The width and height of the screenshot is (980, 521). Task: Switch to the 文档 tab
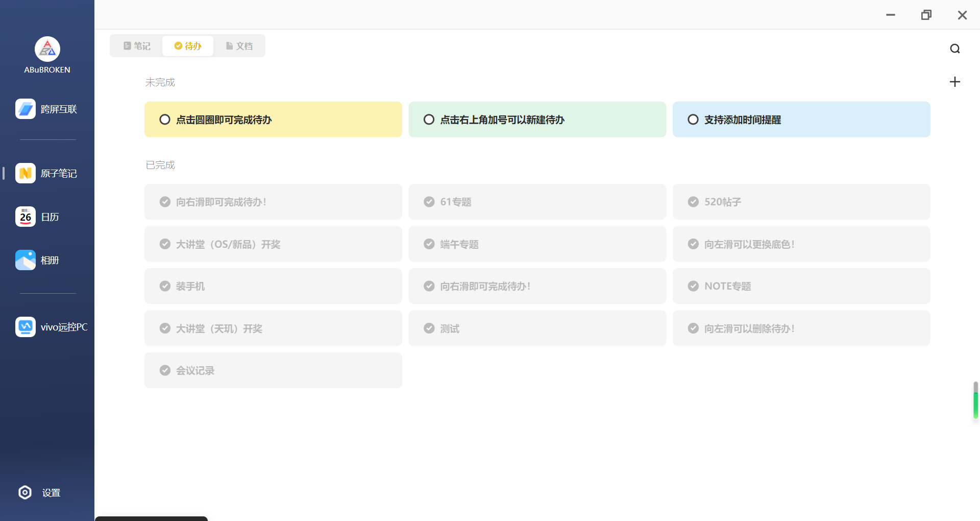click(x=239, y=46)
